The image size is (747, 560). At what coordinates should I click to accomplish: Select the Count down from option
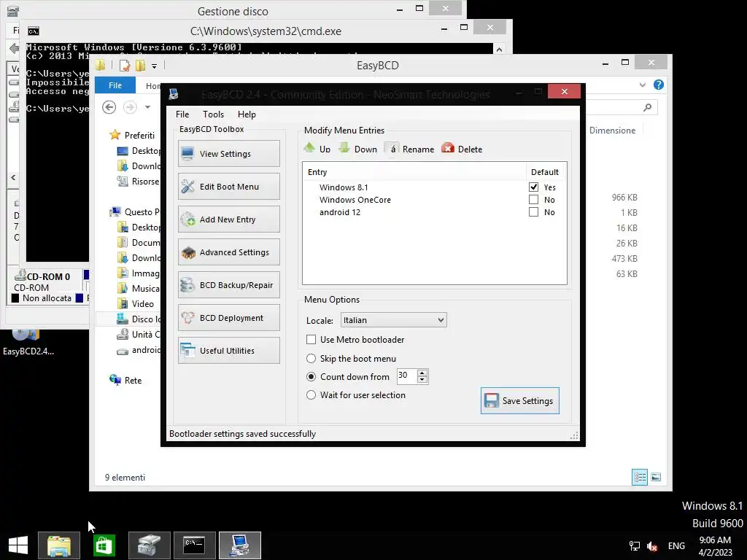[x=311, y=377]
